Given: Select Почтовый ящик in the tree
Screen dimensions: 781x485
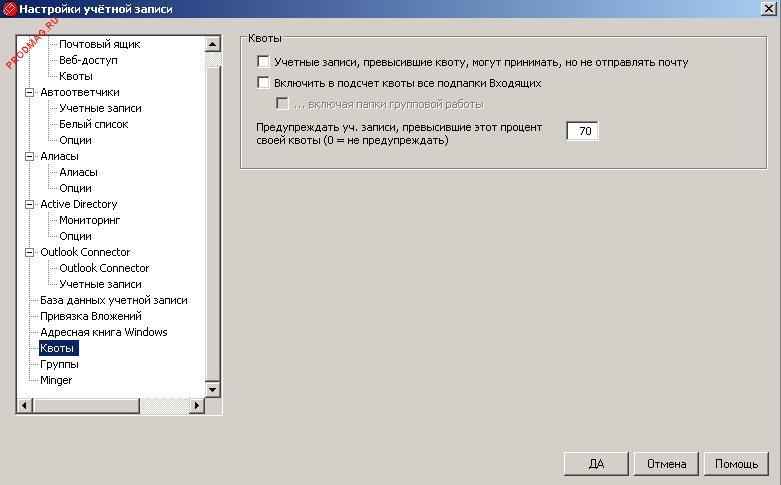Looking at the screenshot, I should (x=99, y=44).
